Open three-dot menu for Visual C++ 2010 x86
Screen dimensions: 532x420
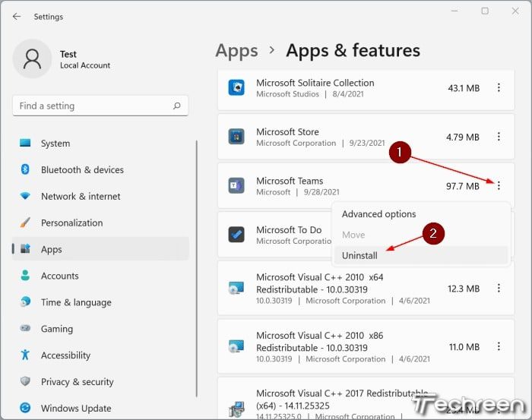[x=499, y=346]
